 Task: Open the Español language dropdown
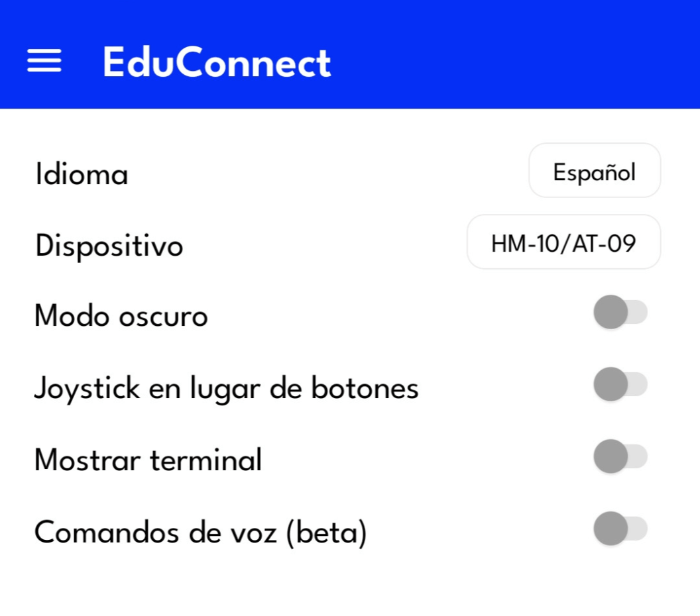pos(594,170)
